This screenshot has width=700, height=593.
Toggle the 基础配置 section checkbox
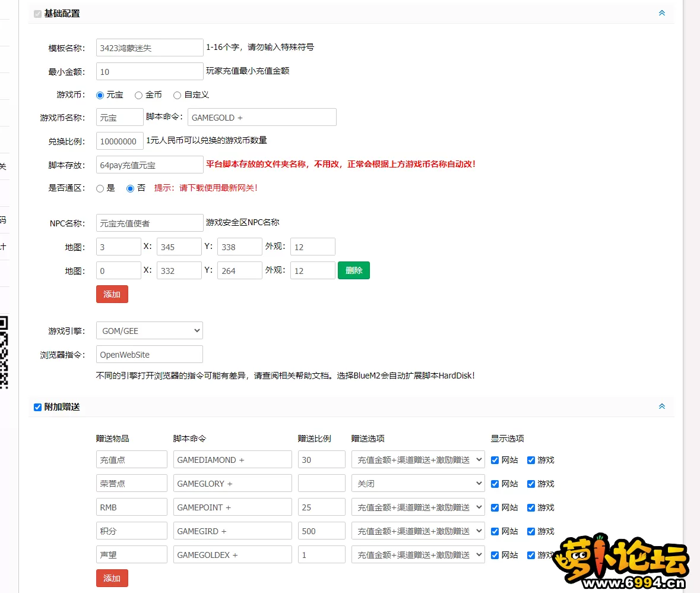tap(37, 14)
